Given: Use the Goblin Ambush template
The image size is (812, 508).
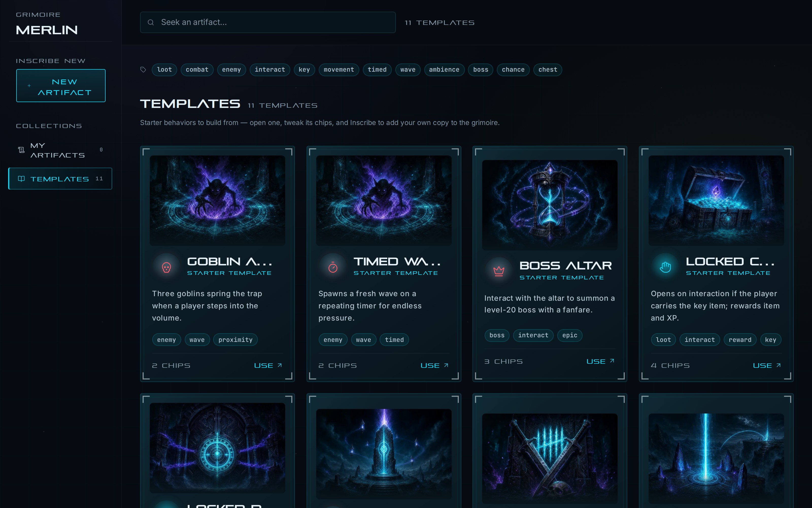Looking at the screenshot, I should [x=268, y=366].
